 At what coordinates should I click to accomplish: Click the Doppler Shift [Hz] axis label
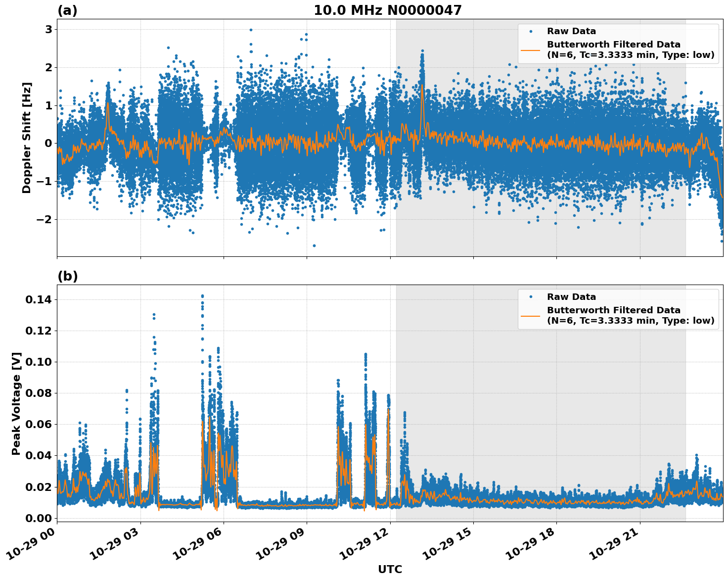pyautogui.click(x=27, y=131)
